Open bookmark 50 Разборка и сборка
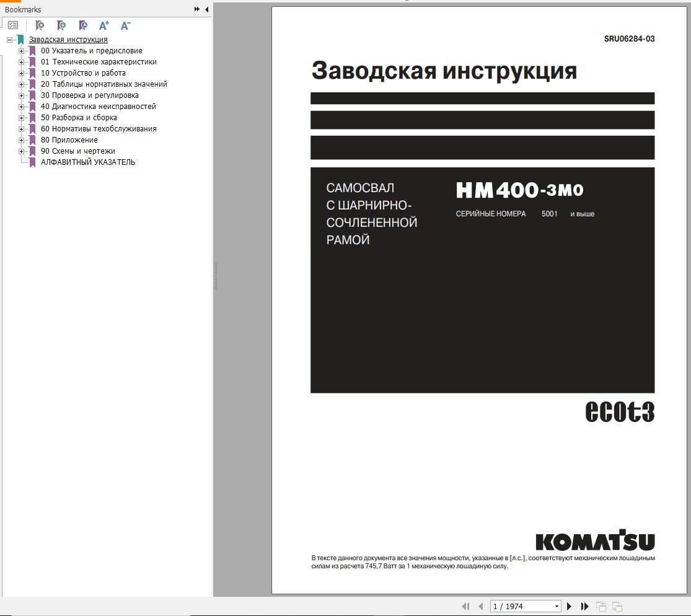This screenshot has height=616, width=691. pos(79,118)
